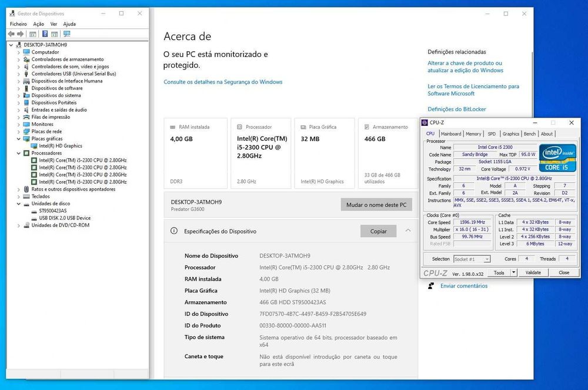This screenshot has width=588, height=390.
Task: Click Mudar o nome deste PC button
Action: (x=376, y=205)
